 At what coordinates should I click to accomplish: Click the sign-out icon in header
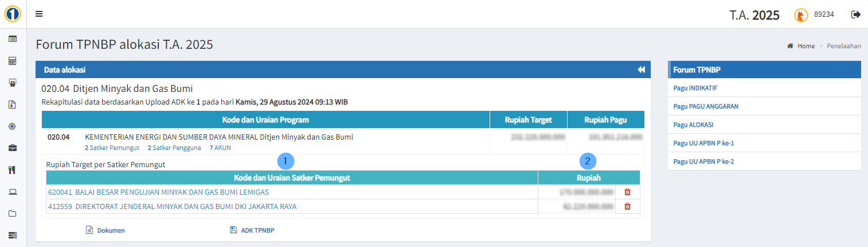(856, 14)
